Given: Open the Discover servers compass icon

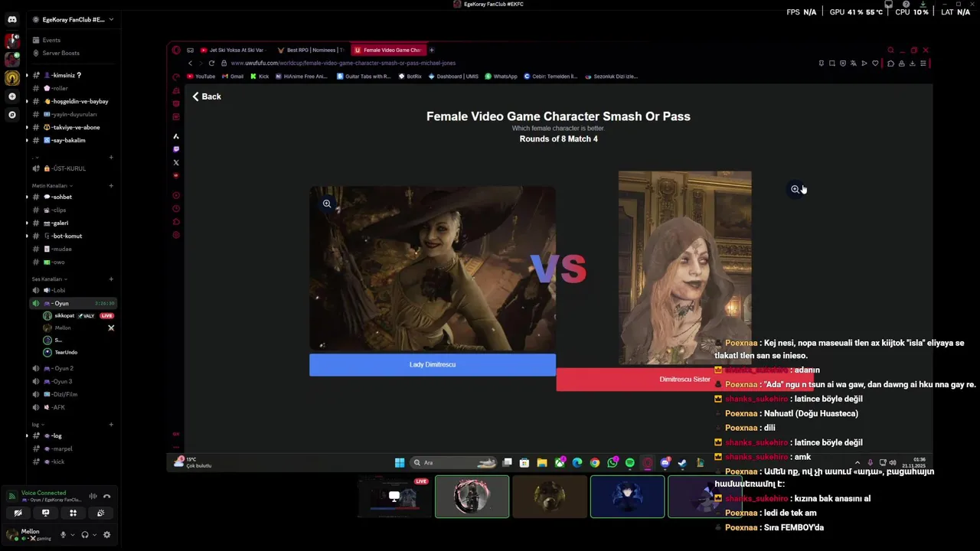Looking at the screenshot, I should point(11,115).
